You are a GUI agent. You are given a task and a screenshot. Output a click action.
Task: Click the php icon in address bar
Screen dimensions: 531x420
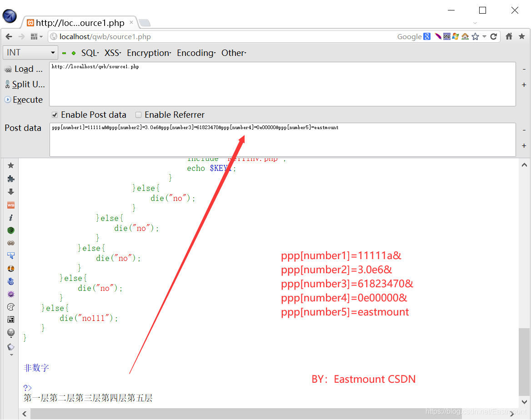pos(447,36)
